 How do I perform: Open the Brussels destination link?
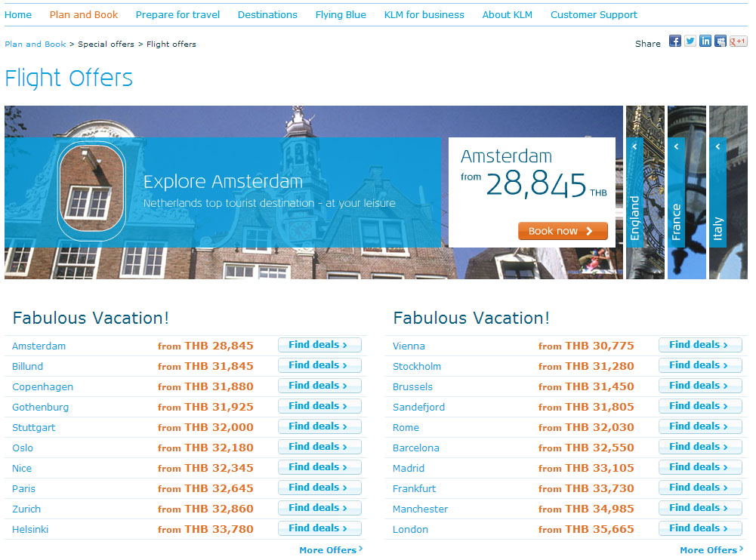(412, 387)
